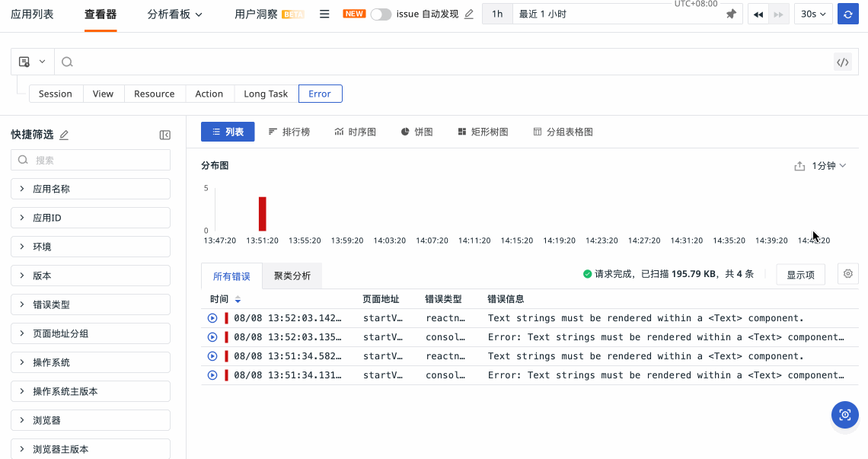Viewport: 868px width, 459px height.
Task: Select the Session data type
Action: 56,94
